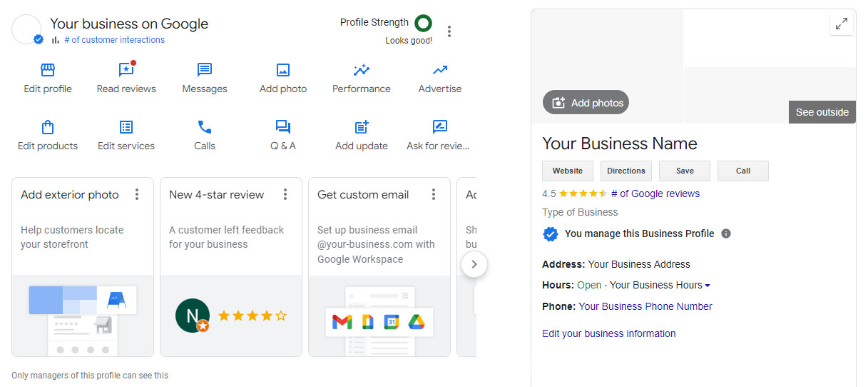
Task: Click Edit your business information link
Action: pos(609,333)
